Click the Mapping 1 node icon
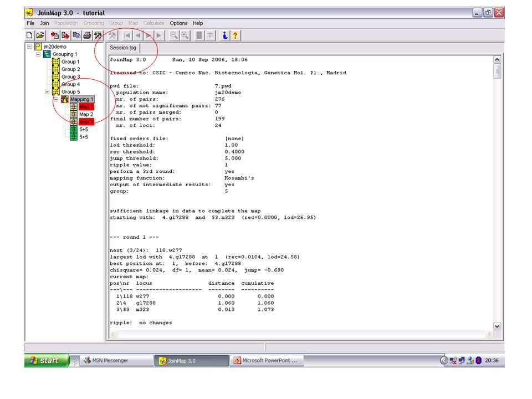This screenshot has width=532, height=399. tap(64, 99)
